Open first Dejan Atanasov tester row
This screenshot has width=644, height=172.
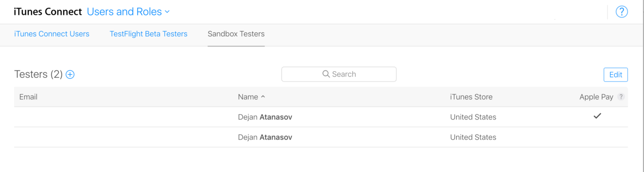(x=265, y=117)
